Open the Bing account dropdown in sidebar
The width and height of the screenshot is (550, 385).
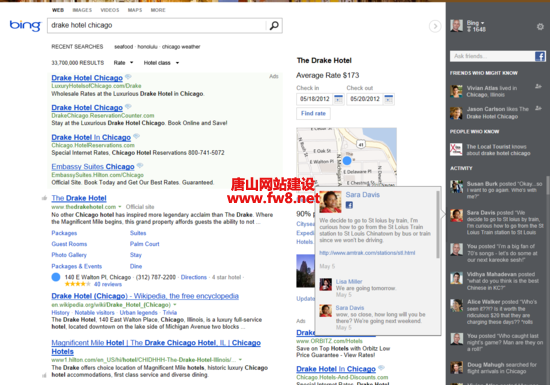(475, 23)
